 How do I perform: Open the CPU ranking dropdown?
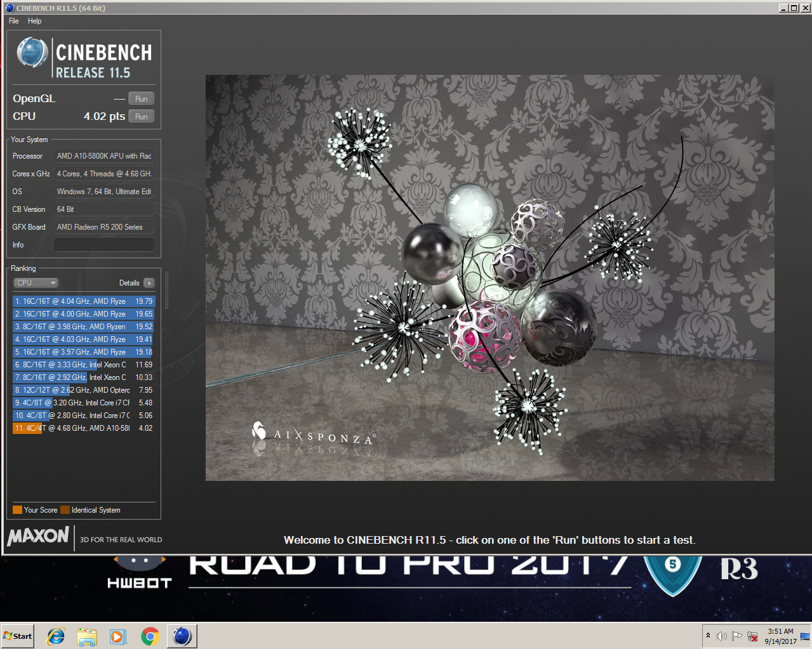[36, 283]
